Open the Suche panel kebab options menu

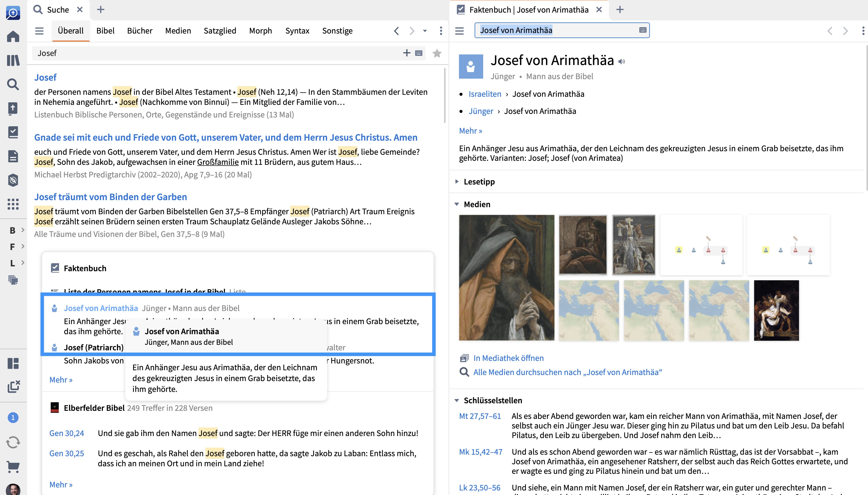(441, 31)
